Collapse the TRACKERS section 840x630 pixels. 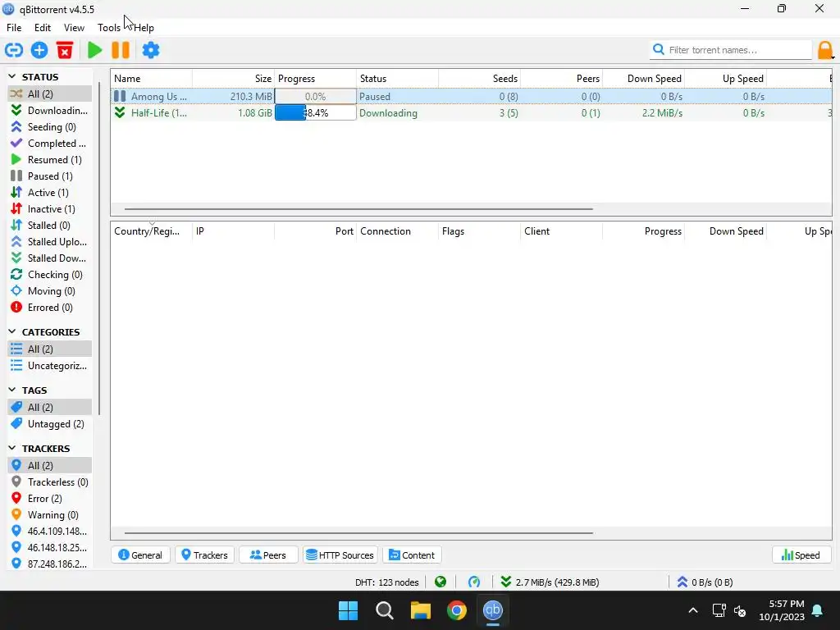click(11, 448)
